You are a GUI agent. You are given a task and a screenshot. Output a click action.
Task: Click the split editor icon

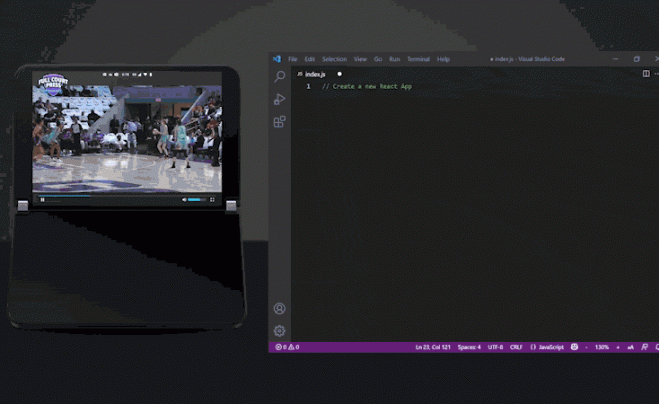(x=645, y=73)
